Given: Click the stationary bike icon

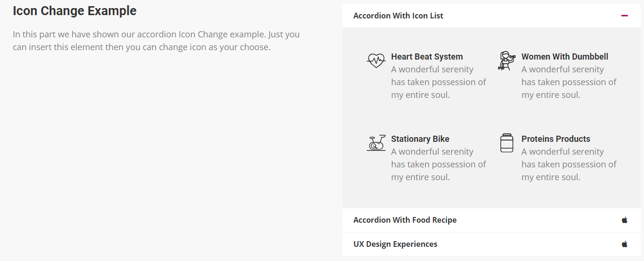Looking at the screenshot, I should [x=376, y=143].
